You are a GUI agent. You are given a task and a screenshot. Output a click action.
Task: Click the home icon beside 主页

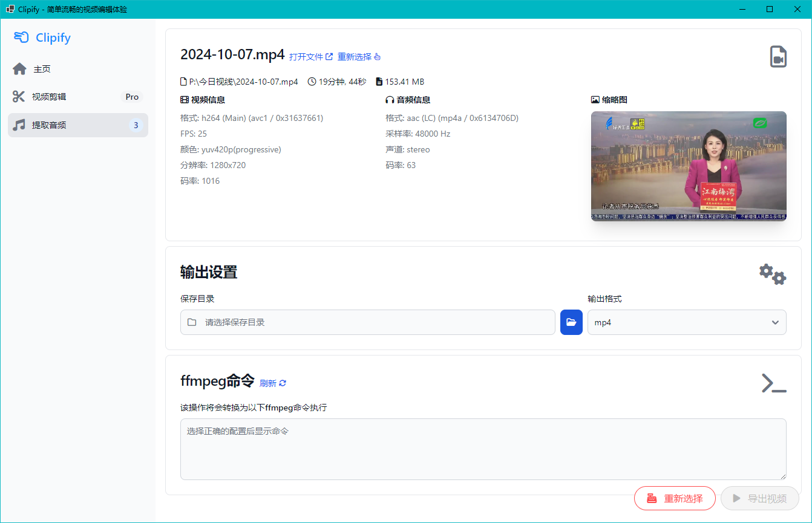coord(19,69)
